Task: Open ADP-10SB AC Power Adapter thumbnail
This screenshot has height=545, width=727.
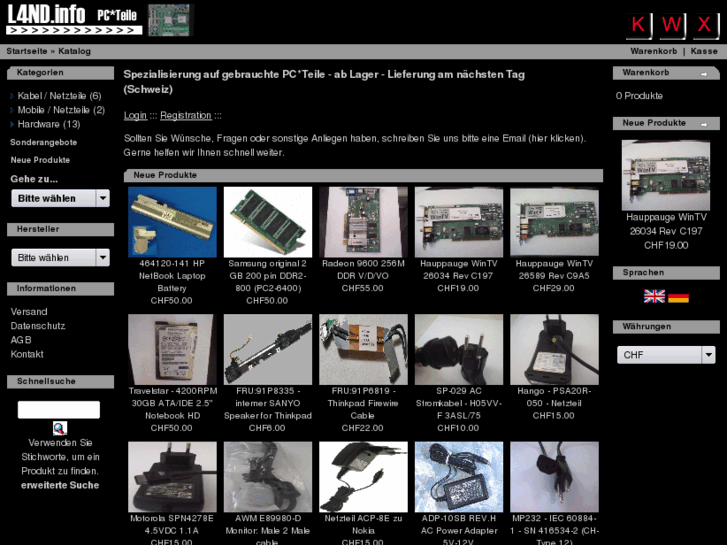Action: 459,477
